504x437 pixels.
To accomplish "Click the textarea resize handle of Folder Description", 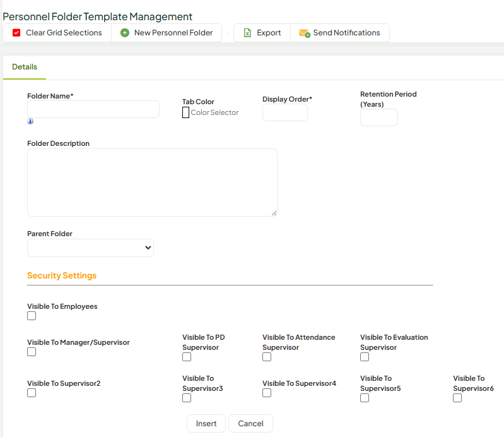I will (274, 213).
